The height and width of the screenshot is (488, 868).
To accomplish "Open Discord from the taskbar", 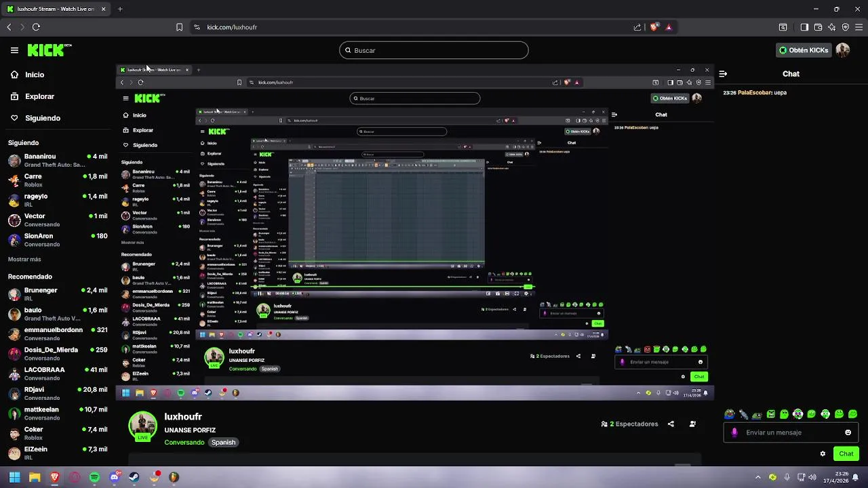I will coord(114,477).
